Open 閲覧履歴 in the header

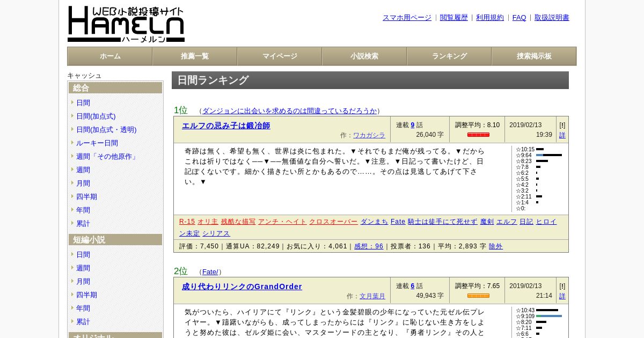click(454, 18)
